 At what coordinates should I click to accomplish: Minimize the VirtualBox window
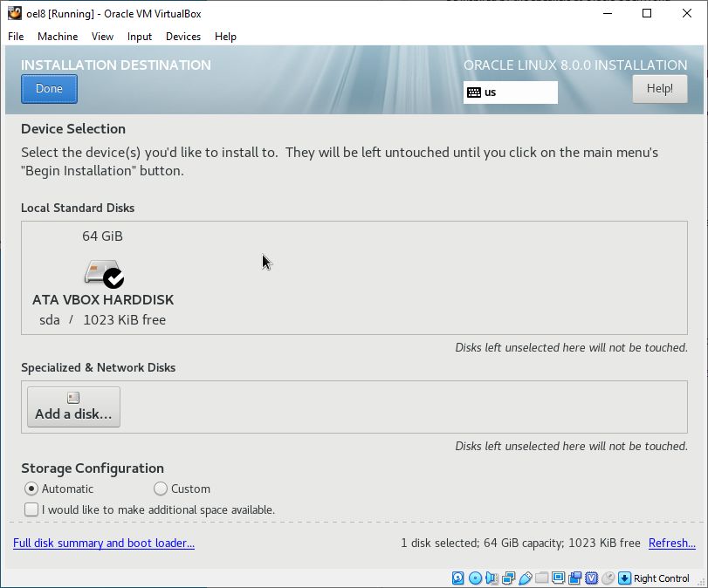pyautogui.click(x=608, y=14)
